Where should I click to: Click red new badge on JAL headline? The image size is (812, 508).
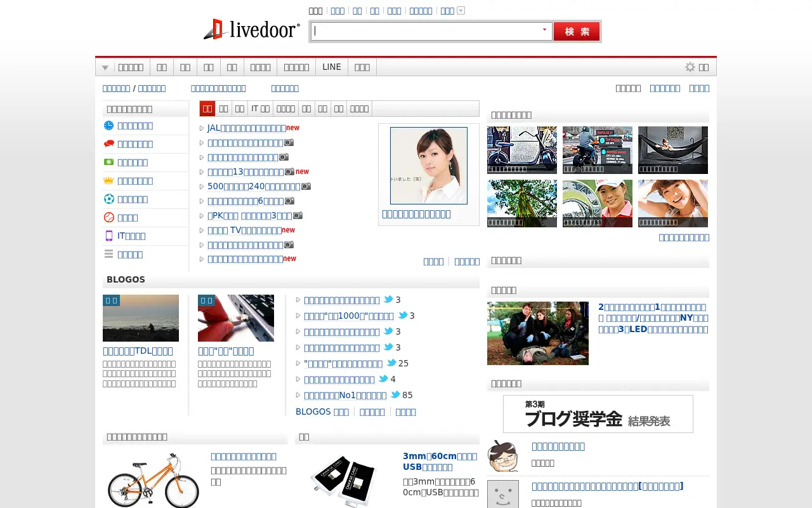(292, 128)
